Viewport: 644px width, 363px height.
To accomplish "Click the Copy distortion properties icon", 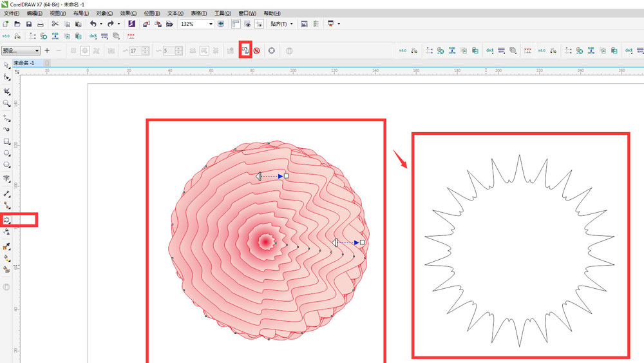I will click(245, 50).
